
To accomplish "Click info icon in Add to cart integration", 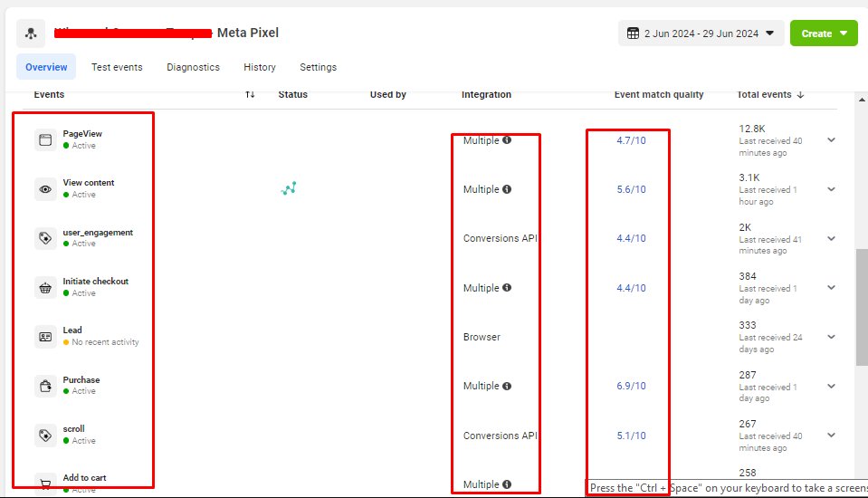I will (507, 484).
